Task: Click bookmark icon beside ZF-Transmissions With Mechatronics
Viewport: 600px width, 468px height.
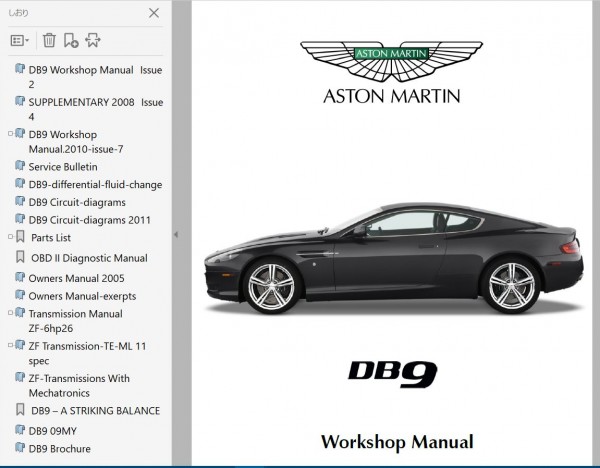Action: (20, 377)
